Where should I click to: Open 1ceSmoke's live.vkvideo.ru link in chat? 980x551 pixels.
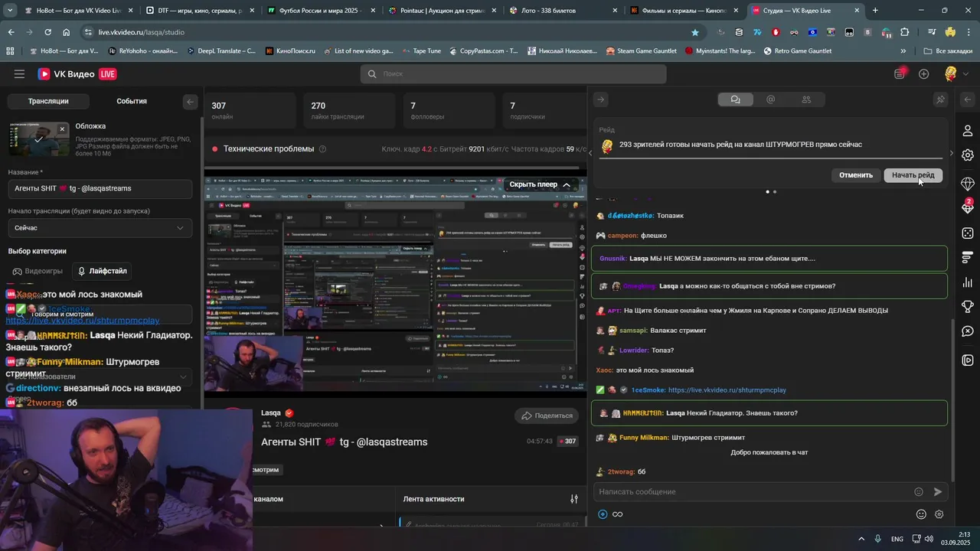point(727,390)
